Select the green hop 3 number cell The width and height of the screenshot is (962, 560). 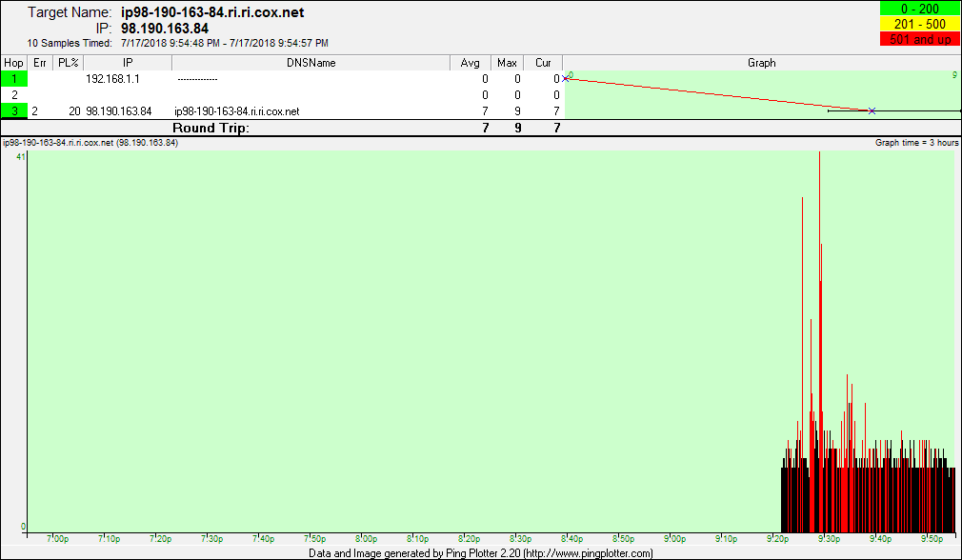[x=14, y=111]
